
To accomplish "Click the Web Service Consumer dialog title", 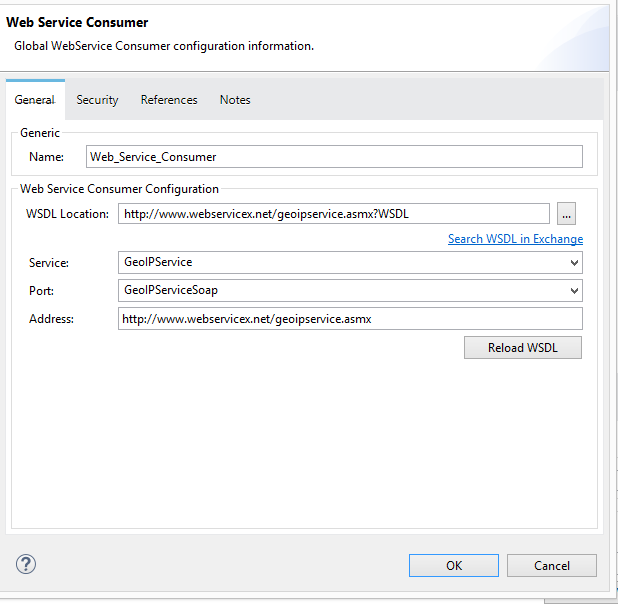I will click(x=77, y=22).
